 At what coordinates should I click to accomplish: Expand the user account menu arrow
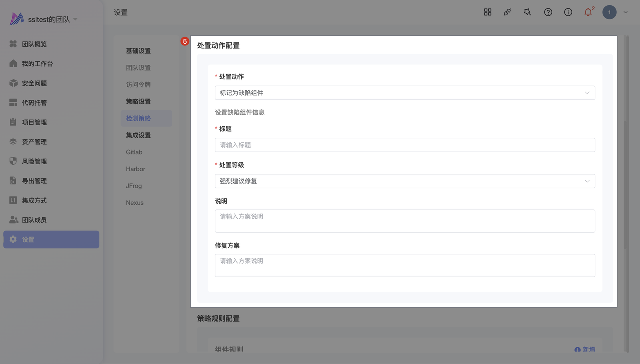(x=625, y=13)
